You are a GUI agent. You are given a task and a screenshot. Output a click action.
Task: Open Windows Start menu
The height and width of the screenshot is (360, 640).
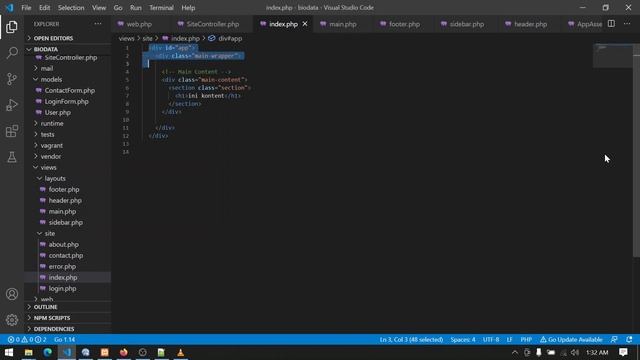coord(9,352)
